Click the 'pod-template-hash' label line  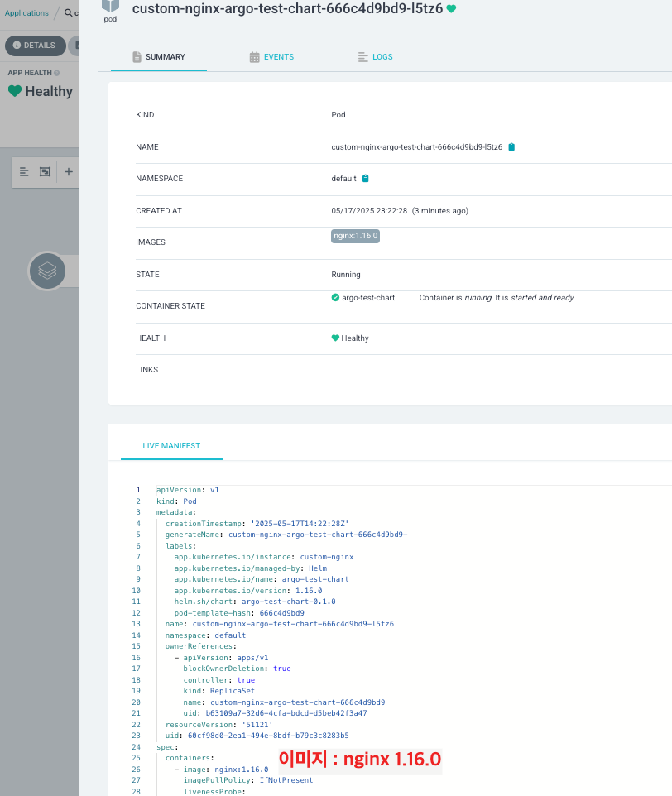click(239, 613)
